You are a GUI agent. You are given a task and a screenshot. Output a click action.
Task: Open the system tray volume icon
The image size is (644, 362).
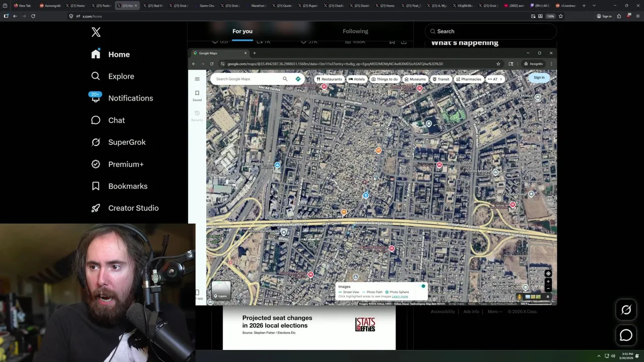[613, 356]
